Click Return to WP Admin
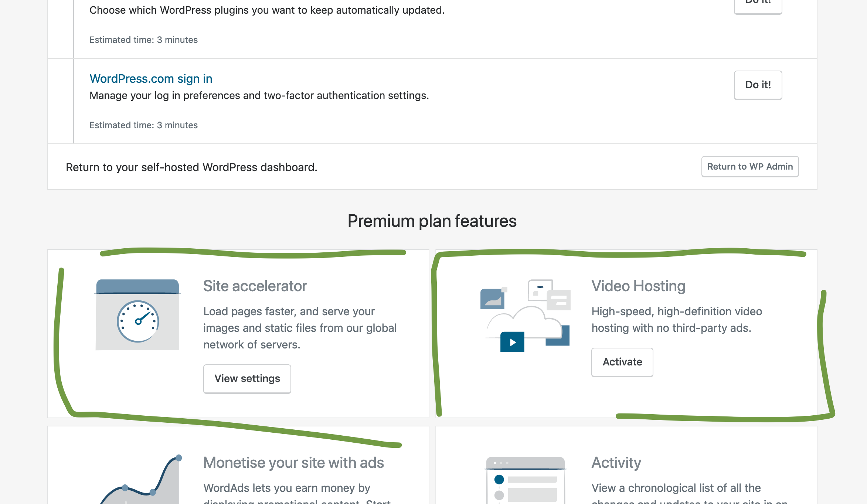Screen dimensions: 867x504 (750, 166)
